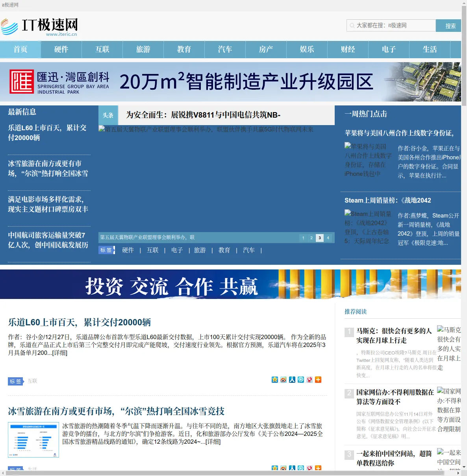Screen dimensions: 467x476
Task: Open article title 冰雪旅游在南方或更有市场
Action: point(116,411)
